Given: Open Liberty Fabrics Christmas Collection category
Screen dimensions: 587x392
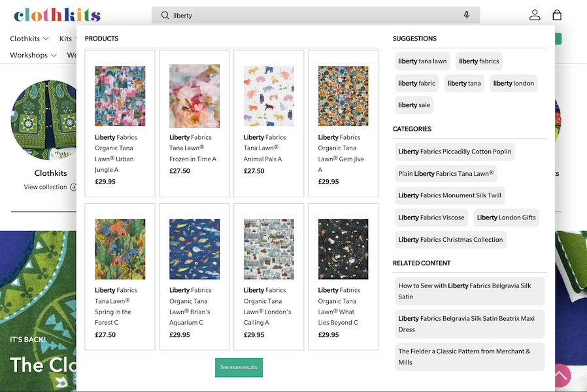Looking at the screenshot, I should (x=450, y=240).
